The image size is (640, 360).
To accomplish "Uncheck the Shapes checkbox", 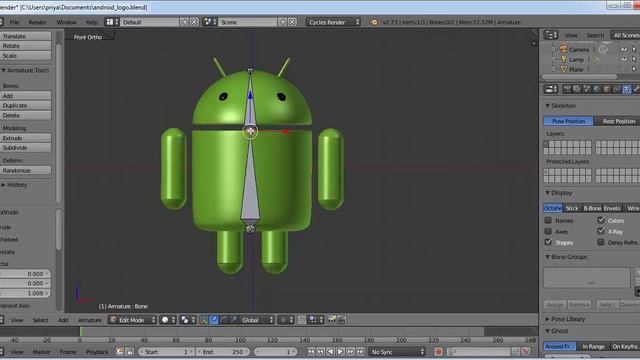I will click(x=548, y=242).
